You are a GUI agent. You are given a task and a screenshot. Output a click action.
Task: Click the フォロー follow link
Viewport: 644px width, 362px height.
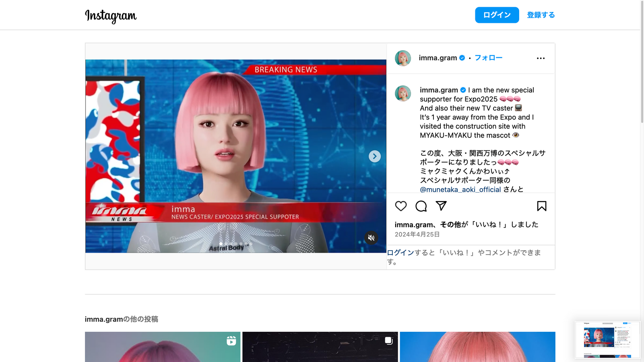(488, 58)
